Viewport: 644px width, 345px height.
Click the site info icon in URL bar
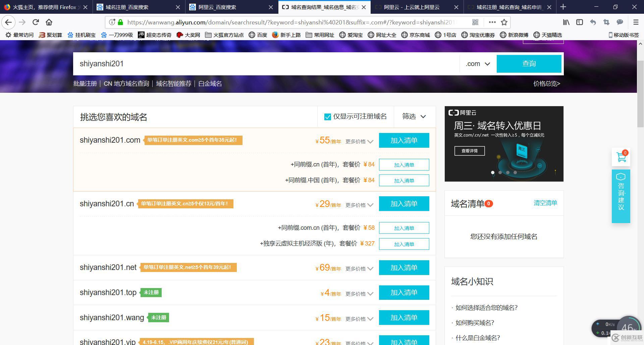(x=112, y=22)
